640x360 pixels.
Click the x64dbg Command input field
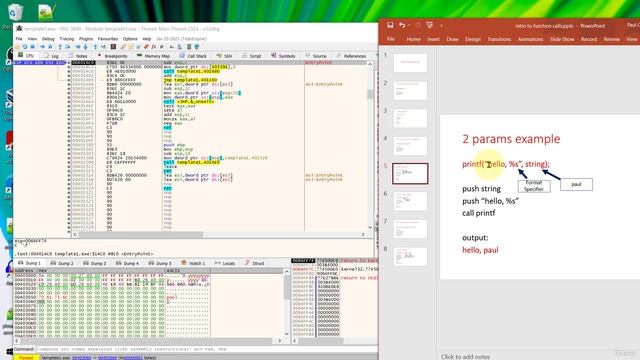point(206,349)
